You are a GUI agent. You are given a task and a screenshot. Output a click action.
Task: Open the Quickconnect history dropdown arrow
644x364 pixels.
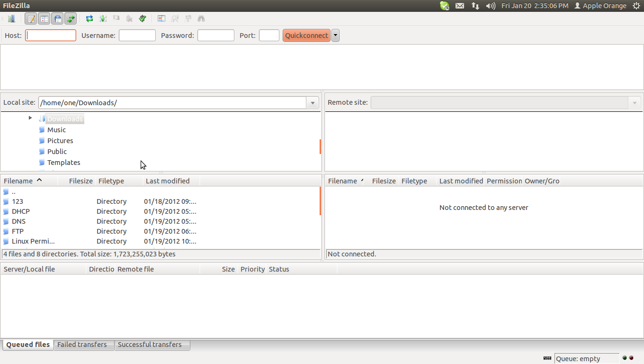[x=335, y=35]
